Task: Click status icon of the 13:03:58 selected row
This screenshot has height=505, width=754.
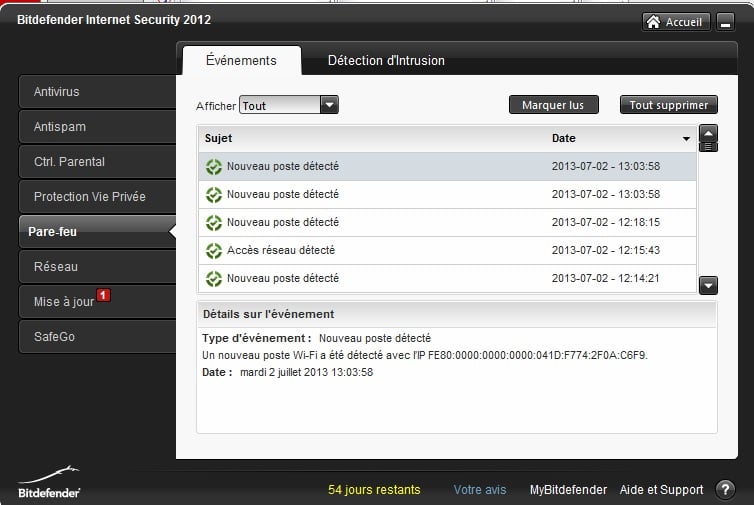Action: click(214, 167)
